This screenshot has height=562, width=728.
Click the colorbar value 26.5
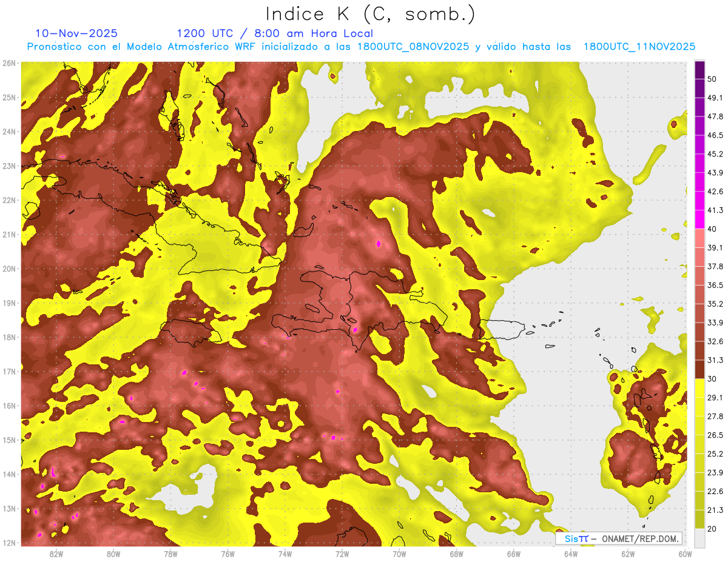(x=715, y=435)
